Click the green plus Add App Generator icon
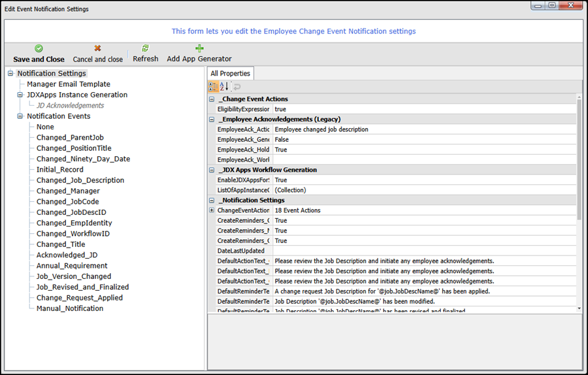The height and width of the screenshot is (375, 588). (x=199, y=48)
